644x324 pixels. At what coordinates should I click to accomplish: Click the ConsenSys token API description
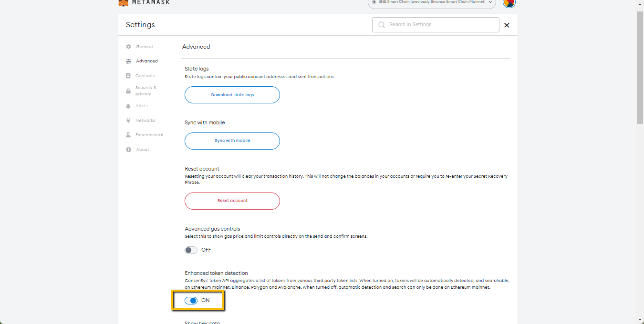tap(347, 284)
